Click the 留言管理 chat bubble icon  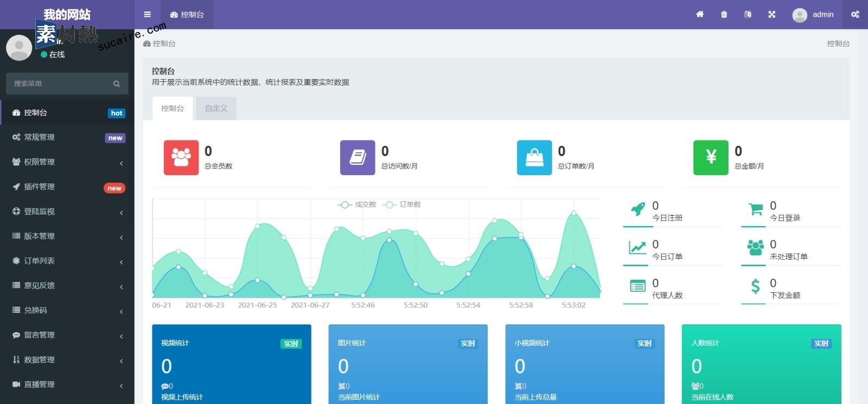point(16,335)
